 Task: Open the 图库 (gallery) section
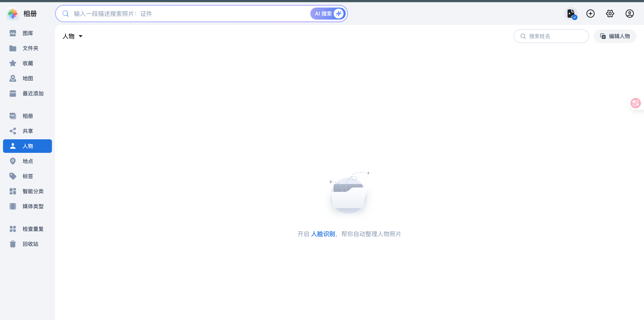click(27, 33)
